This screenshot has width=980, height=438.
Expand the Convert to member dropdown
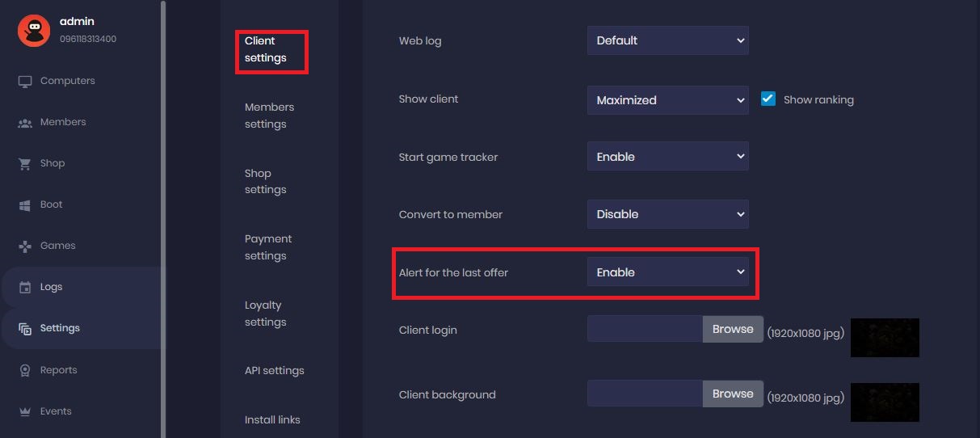coord(667,214)
